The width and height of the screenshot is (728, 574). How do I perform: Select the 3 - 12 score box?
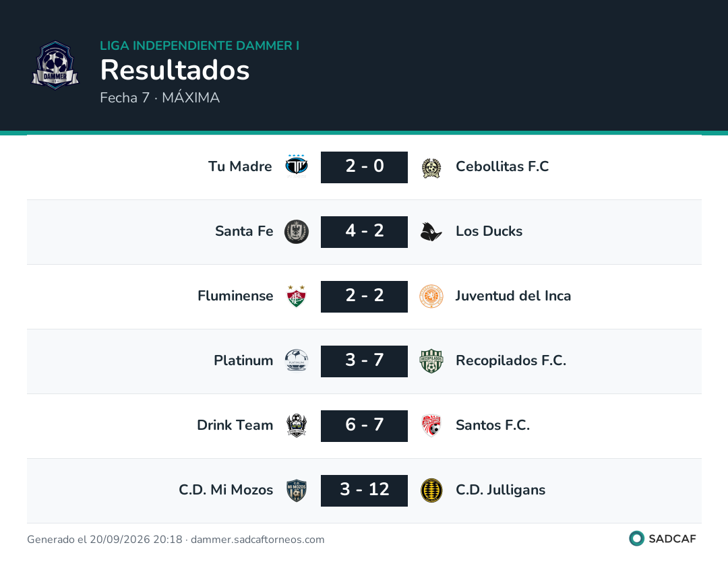364,490
